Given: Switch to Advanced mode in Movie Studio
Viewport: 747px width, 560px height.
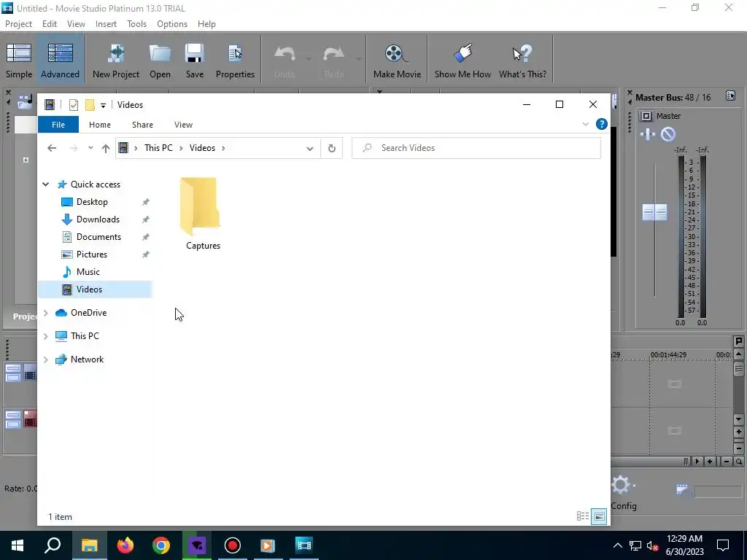Looking at the screenshot, I should [x=60, y=60].
